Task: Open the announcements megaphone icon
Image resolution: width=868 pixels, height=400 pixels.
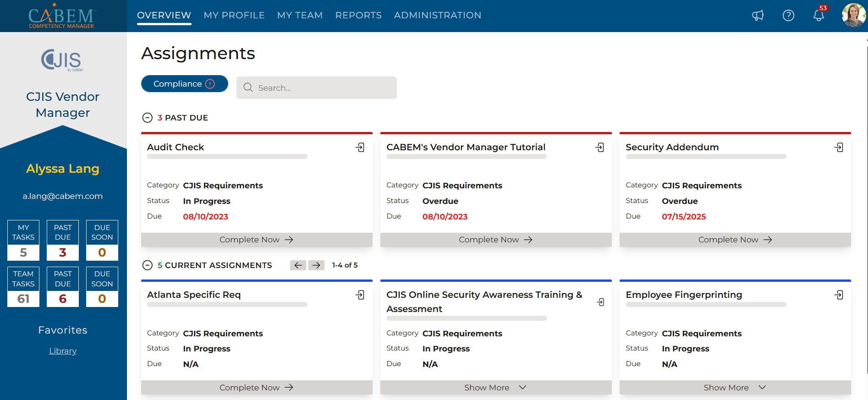Action: [758, 16]
